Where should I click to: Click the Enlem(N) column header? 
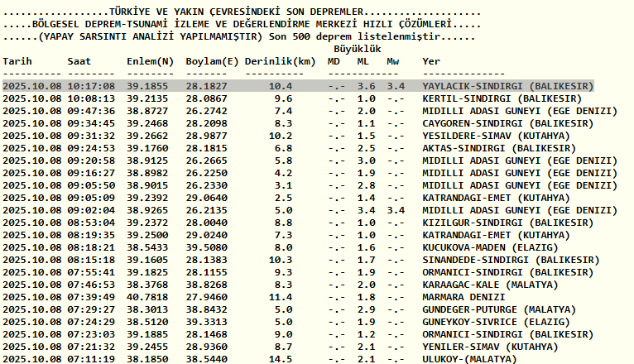pyautogui.click(x=150, y=61)
